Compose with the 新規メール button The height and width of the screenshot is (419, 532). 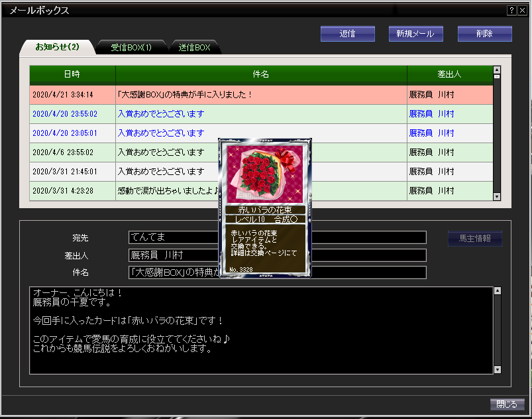416,34
